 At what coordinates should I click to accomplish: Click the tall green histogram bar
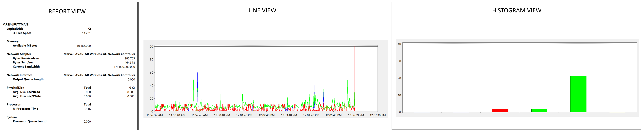pyautogui.click(x=578, y=94)
